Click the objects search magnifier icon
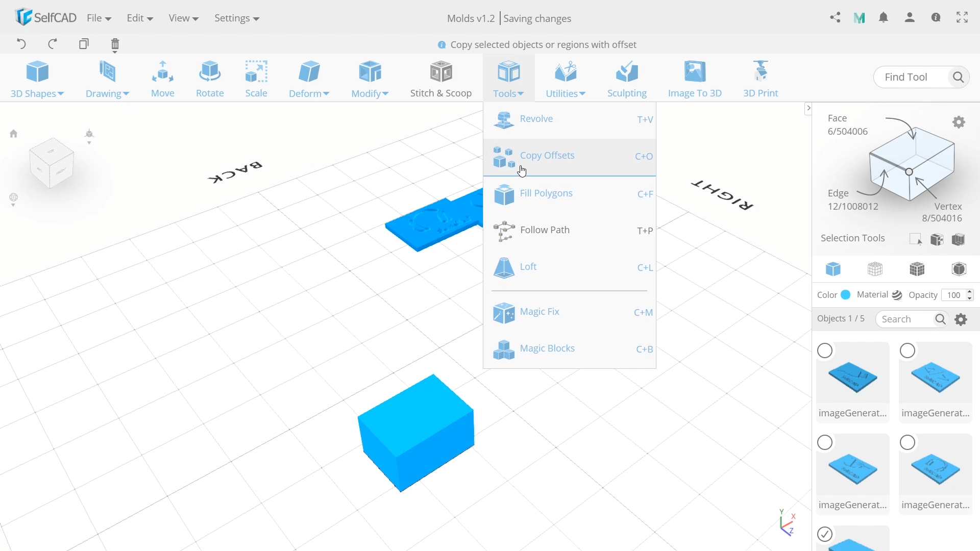 pyautogui.click(x=940, y=319)
